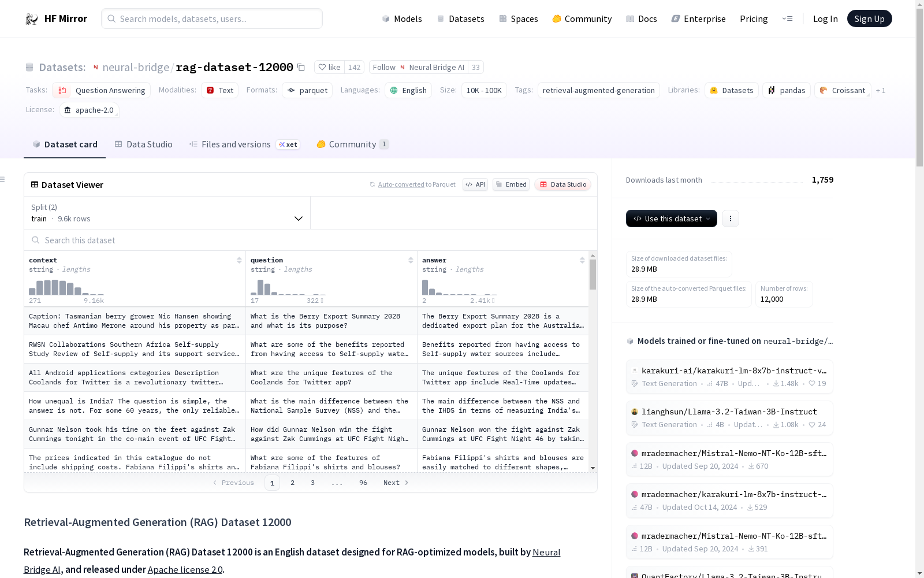
Task: Switch to the Dataset card tab
Action: tap(65, 144)
